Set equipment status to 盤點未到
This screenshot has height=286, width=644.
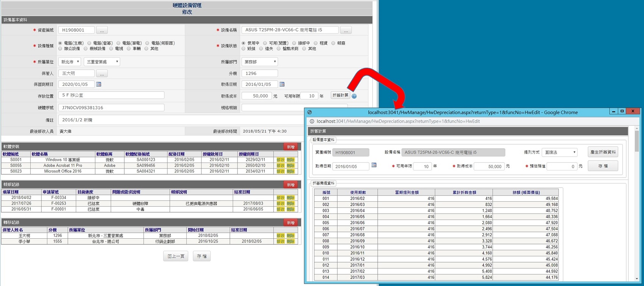click(x=279, y=48)
